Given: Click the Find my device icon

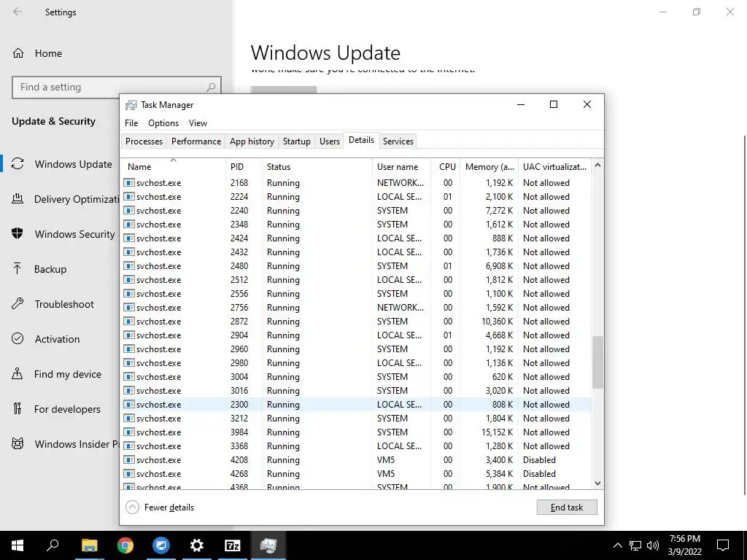Looking at the screenshot, I should 18,374.
